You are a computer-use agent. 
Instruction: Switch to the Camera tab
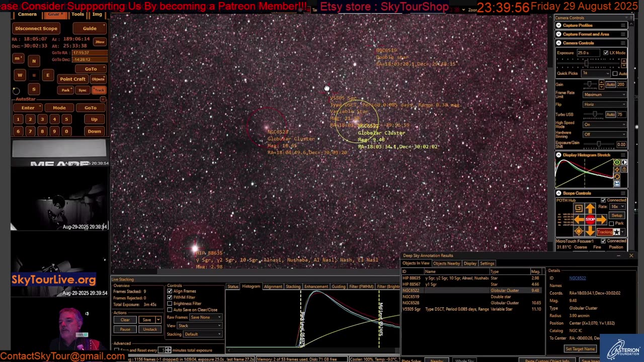click(27, 14)
